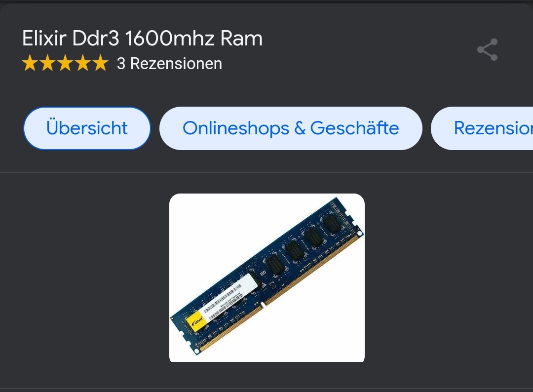Click "1600mhz" in the product heading

pyautogui.click(x=170, y=38)
